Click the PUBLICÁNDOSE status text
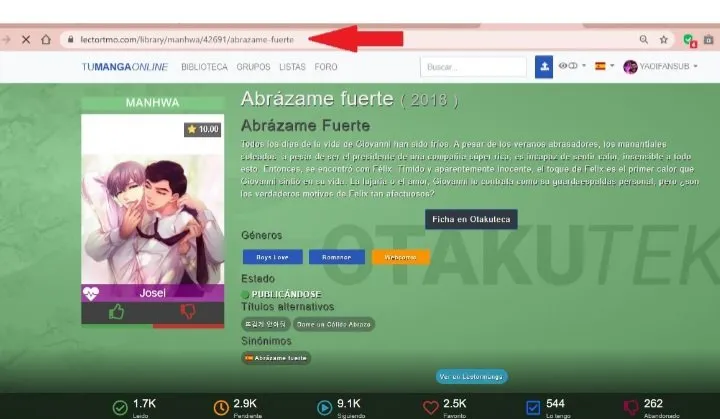720x419 pixels. (x=287, y=294)
